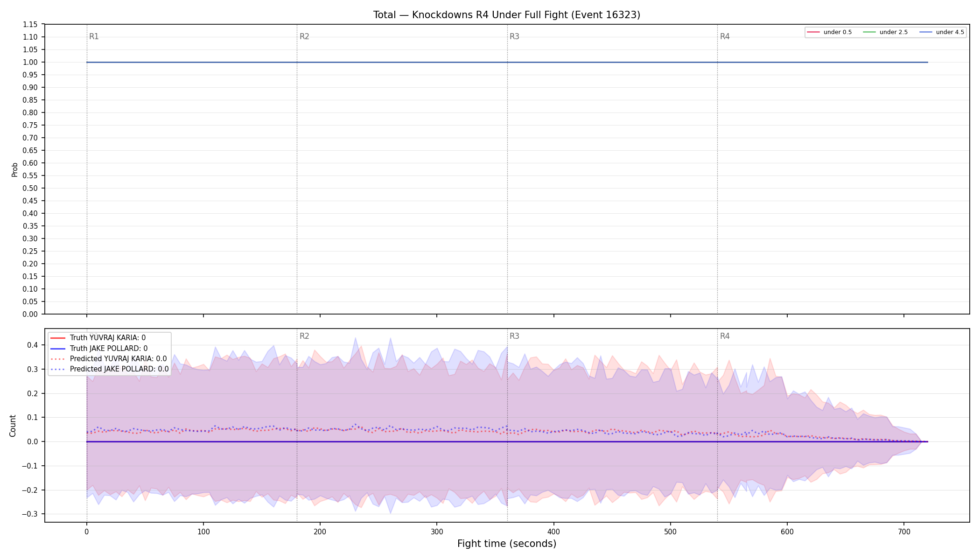Click the 'Count' y-axis label
980x560 pixels.
13,426
